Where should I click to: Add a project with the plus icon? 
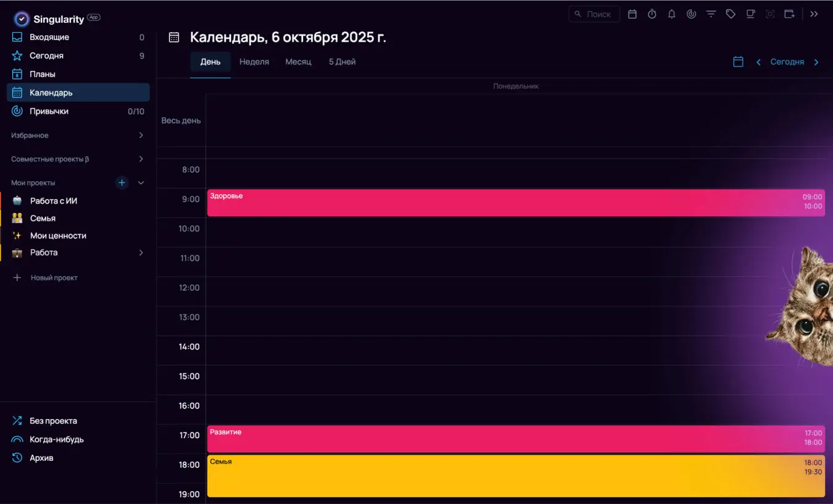(x=122, y=182)
